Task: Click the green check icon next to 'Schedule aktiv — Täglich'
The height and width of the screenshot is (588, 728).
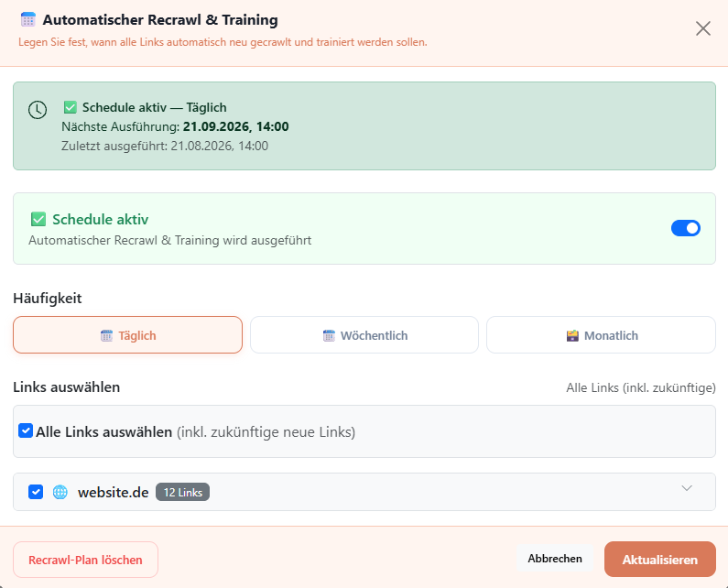Action: [71, 107]
